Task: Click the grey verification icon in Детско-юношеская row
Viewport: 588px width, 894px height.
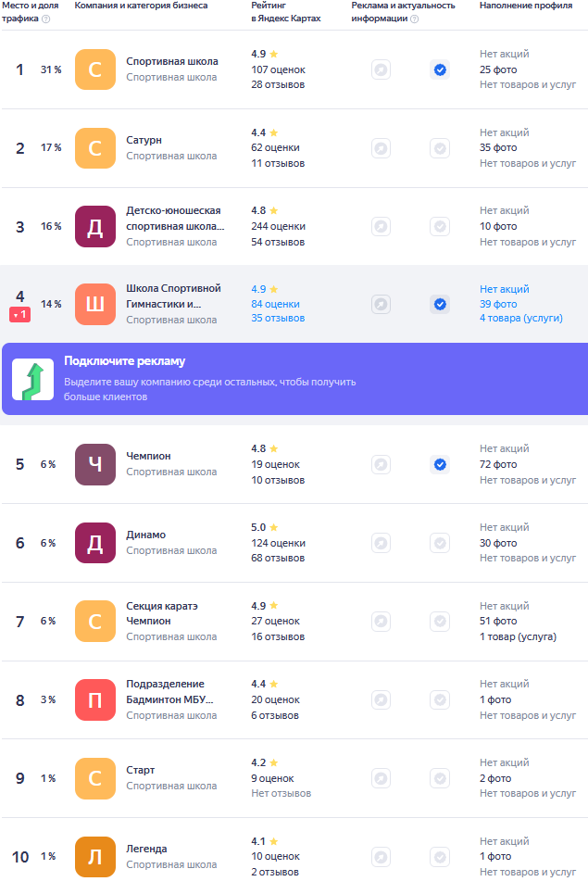Action: pos(440,226)
